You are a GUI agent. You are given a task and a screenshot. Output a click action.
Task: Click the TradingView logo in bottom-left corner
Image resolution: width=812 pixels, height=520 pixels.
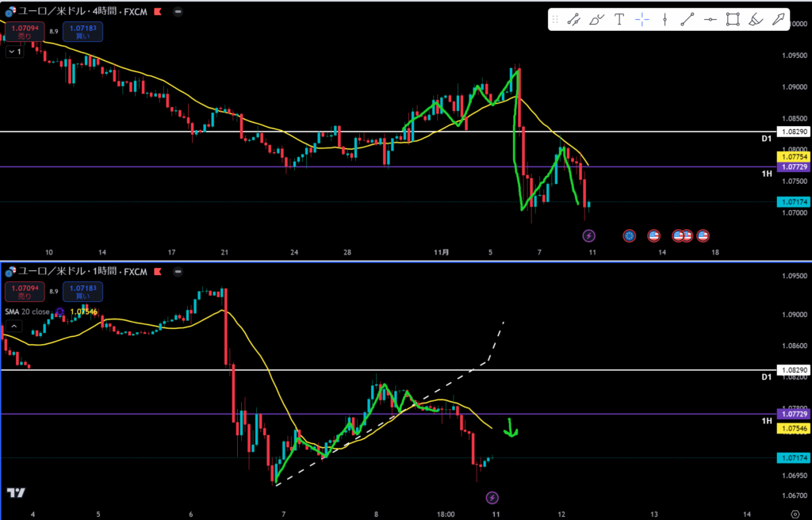click(15, 493)
